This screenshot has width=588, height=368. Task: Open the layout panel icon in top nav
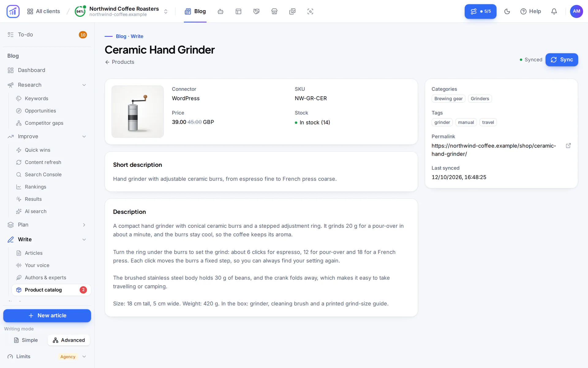pos(239,11)
